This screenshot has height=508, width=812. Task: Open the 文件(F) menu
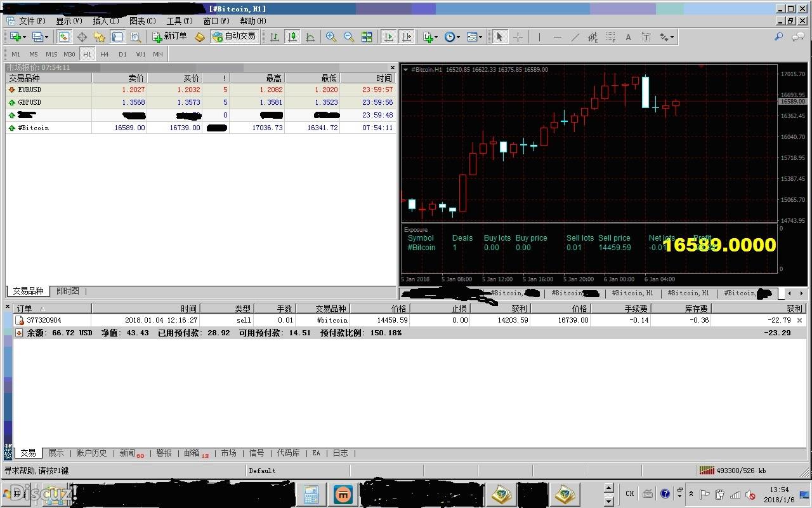[x=32, y=21]
